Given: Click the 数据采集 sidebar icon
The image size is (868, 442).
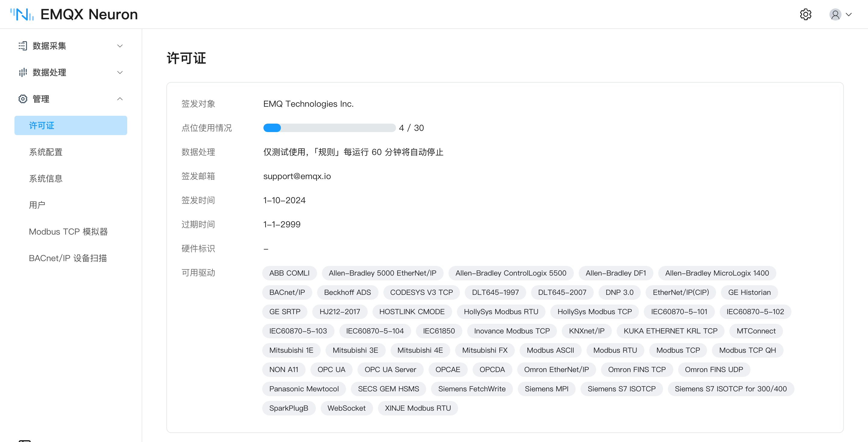Looking at the screenshot, I should [23, 46].
